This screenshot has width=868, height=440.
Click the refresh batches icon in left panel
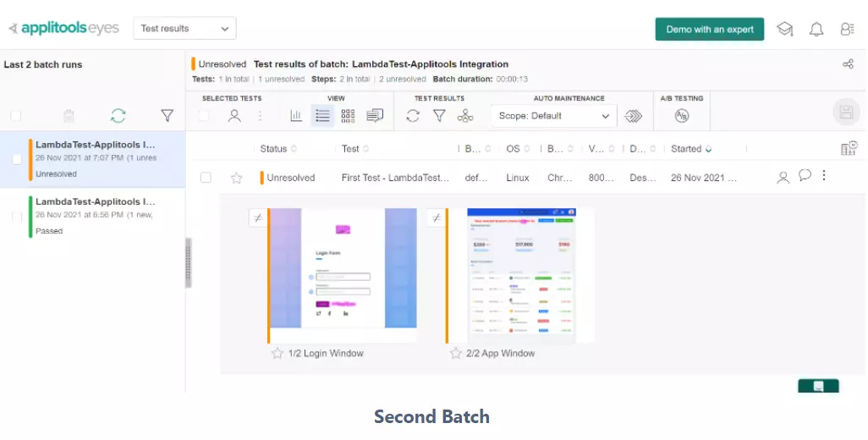click(118, 115)
